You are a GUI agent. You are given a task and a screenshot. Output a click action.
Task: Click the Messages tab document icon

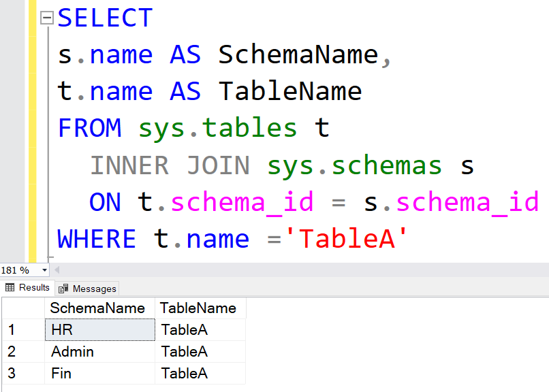[x=62, y=289]
